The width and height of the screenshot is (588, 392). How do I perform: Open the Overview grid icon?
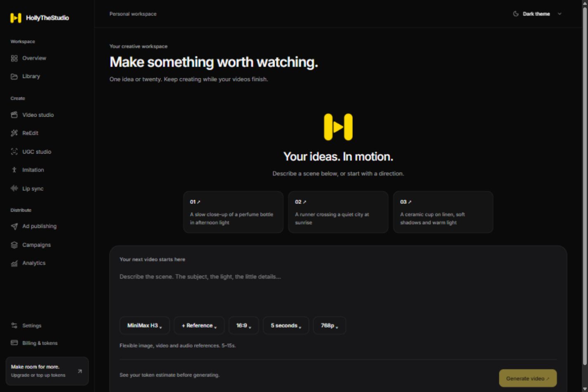click(14, 58)
